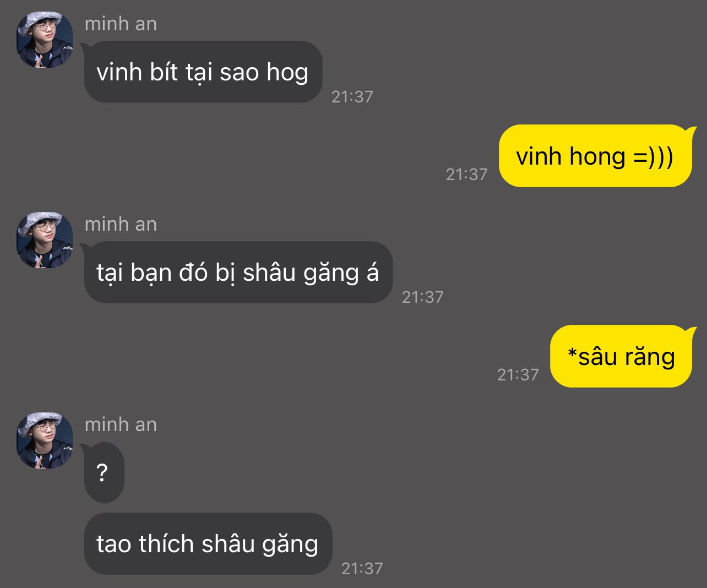Click the 21:37 timestamp by 'tao thích shâu găng'

pyautogui.click(x=362, y=568)
